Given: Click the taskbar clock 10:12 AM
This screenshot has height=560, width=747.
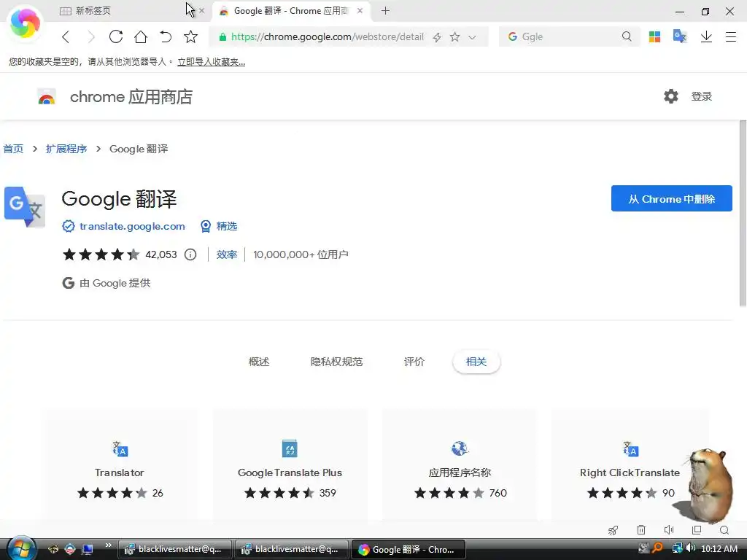Looking at the screenshot, I should pyautogui.click(x=719, y=548).
